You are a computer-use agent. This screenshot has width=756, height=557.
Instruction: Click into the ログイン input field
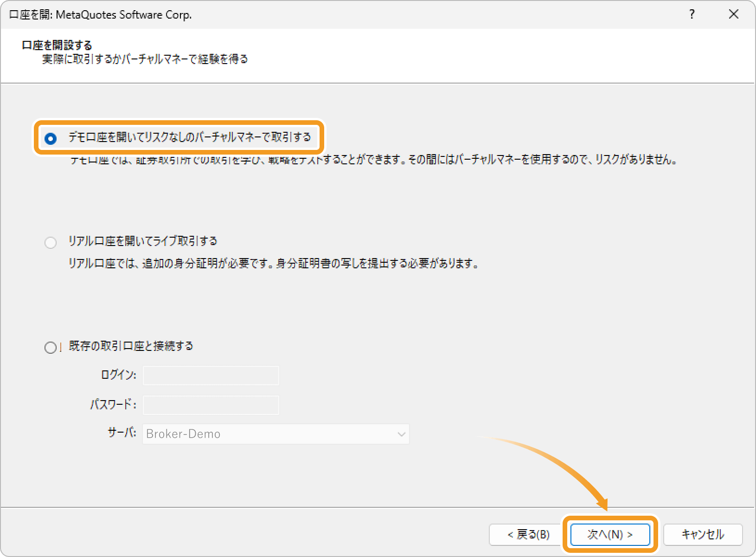[x=211, y=376]
